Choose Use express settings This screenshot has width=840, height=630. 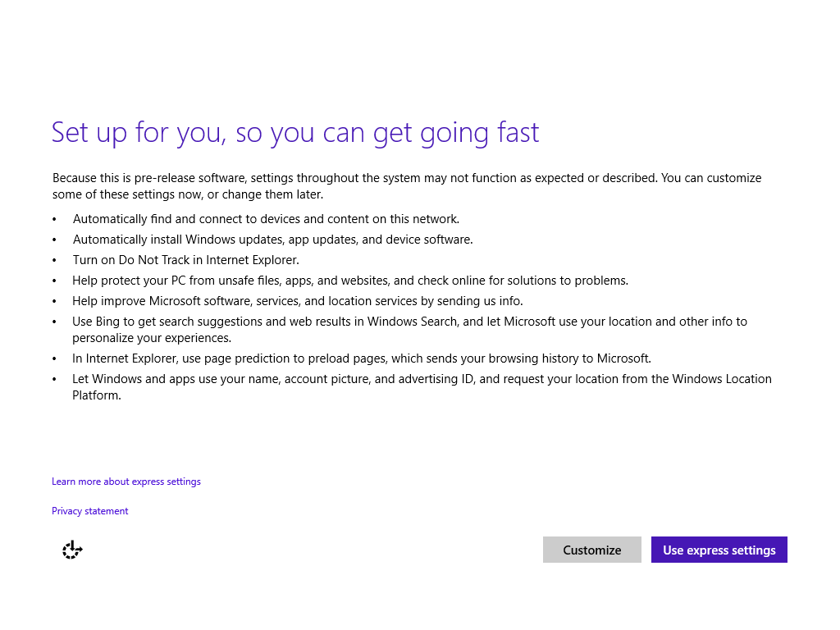pyautogui.click(x=719, y=550)
